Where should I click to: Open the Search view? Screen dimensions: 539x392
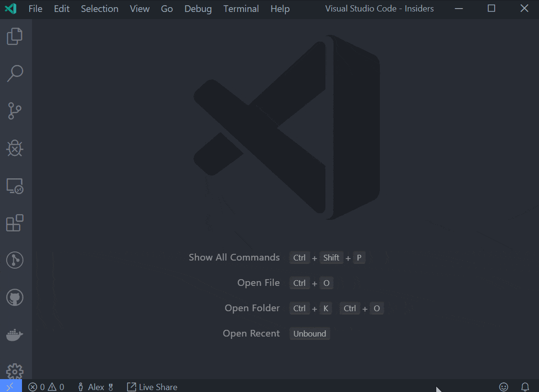(x=15, y=73)
